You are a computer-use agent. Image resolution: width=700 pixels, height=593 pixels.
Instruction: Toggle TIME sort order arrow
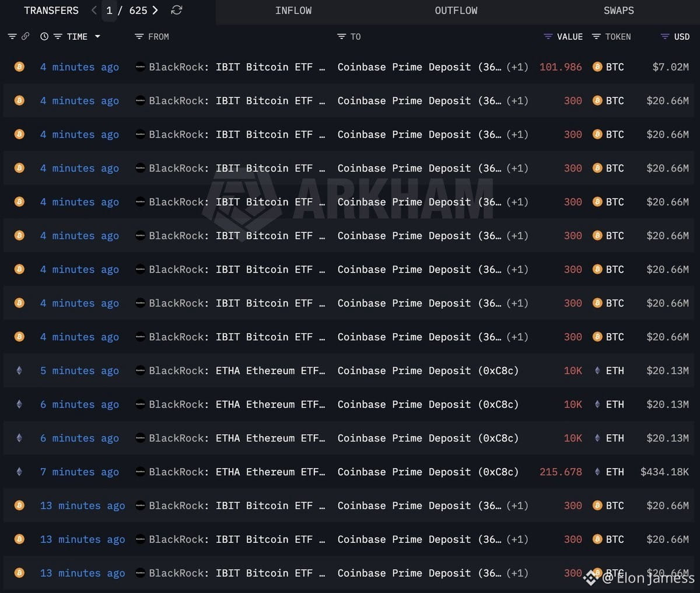tap(97, 36)
